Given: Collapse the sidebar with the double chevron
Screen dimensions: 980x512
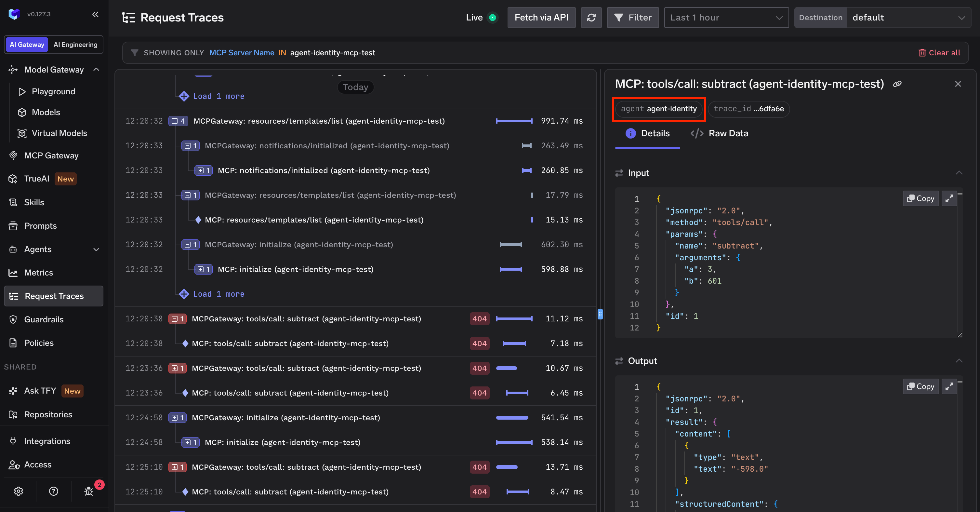Looking at the screenshot, I should point(95,14).
